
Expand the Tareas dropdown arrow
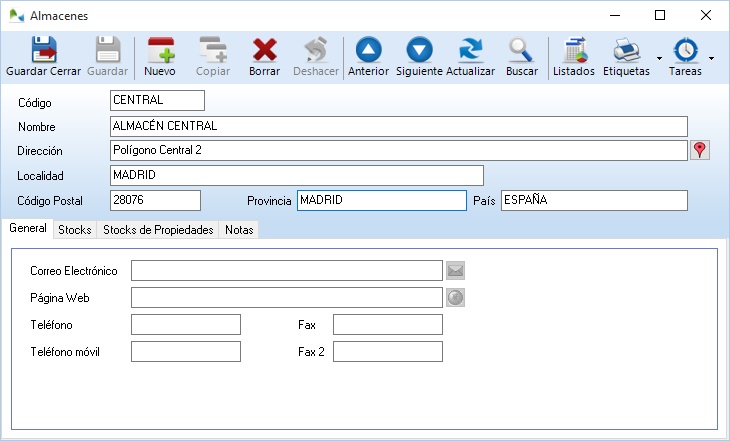tap(711, 59)
